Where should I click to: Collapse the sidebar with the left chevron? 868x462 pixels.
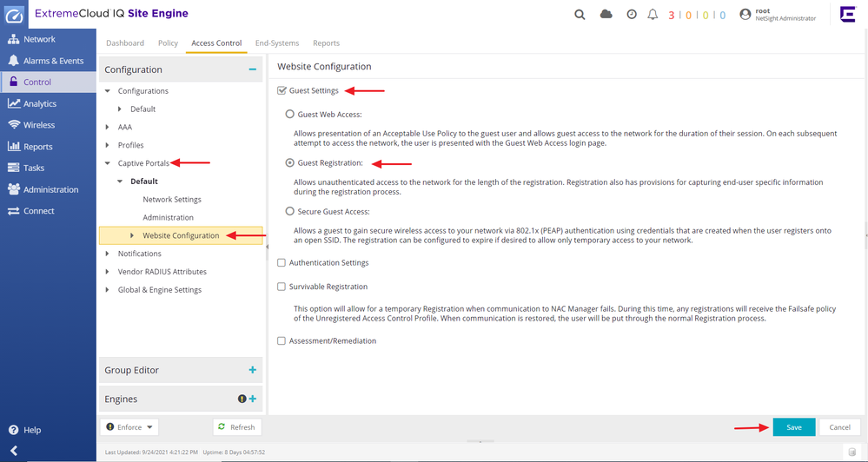pos(14,451)
